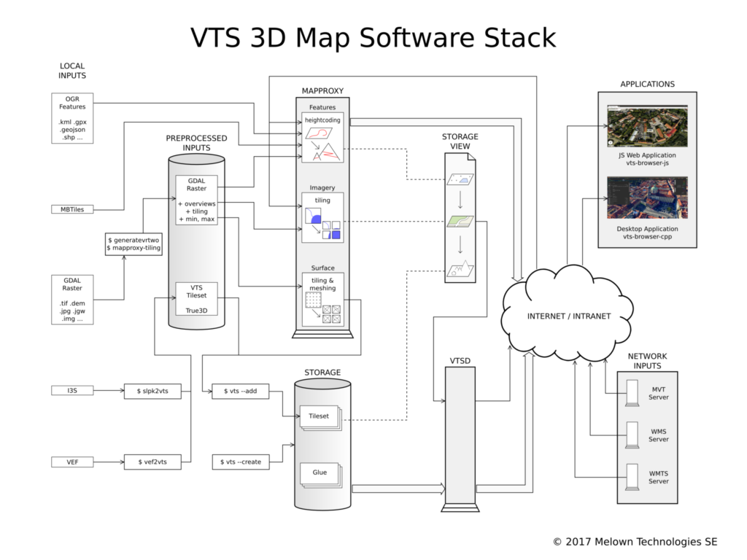The image size is (747, 560).
Task: Click the APPLICATIONS label
Action: (x=648, y=85)
